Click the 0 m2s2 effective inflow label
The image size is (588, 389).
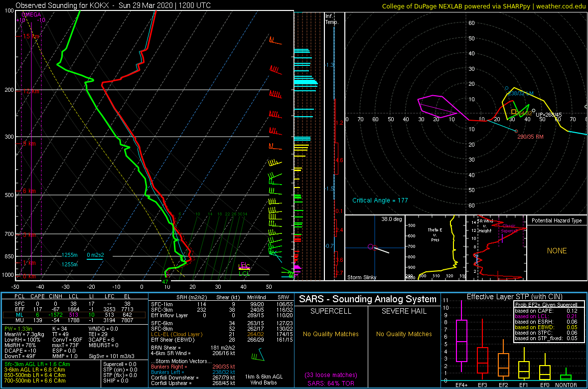click(x=95, y=254)
